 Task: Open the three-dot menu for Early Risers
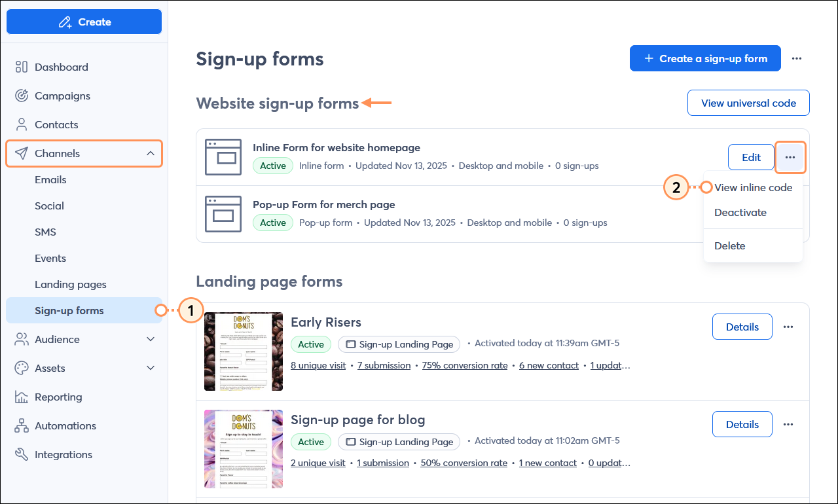(788, 327)
